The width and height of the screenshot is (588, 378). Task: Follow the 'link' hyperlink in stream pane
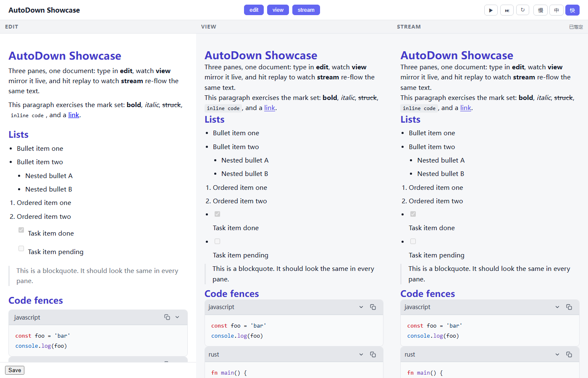click(466, 108)
